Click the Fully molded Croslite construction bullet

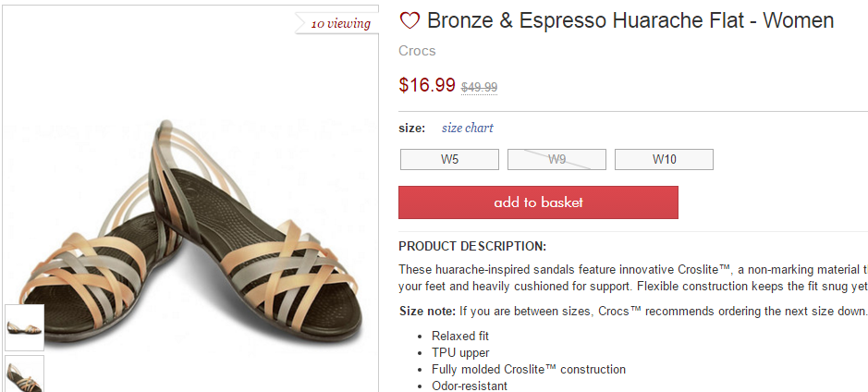coord(528,369)
